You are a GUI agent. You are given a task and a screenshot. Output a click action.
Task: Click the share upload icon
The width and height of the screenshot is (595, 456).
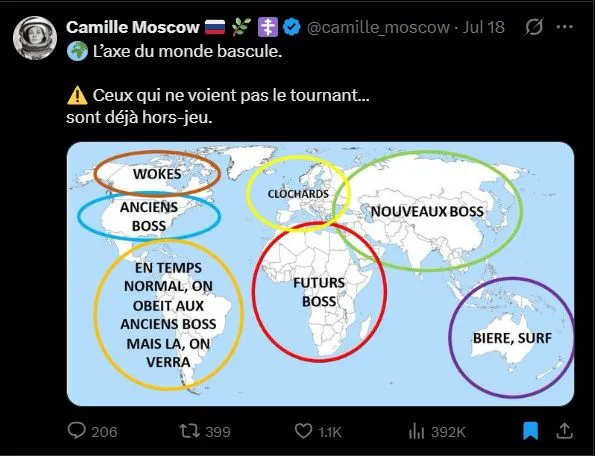pos(564,431)
